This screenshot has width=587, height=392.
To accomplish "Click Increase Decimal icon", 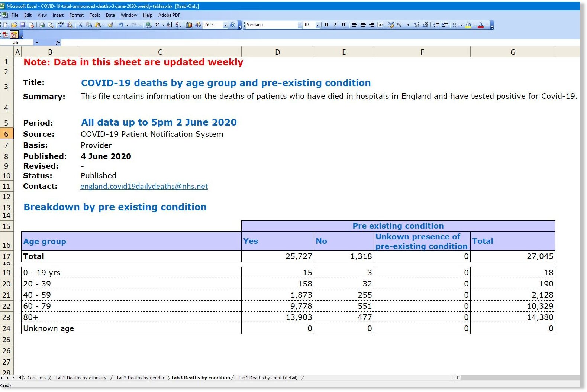I will pos(416,25).
